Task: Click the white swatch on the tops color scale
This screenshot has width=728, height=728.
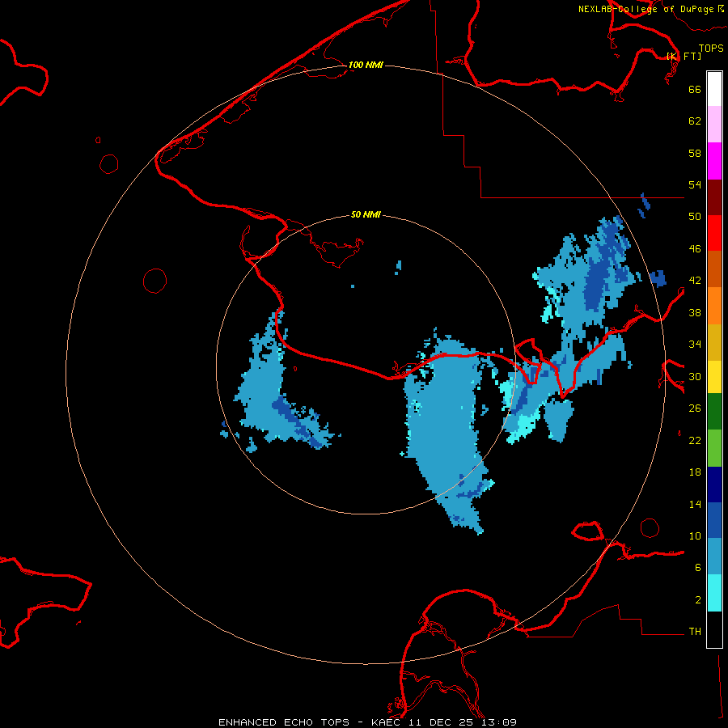Action: 714,89
